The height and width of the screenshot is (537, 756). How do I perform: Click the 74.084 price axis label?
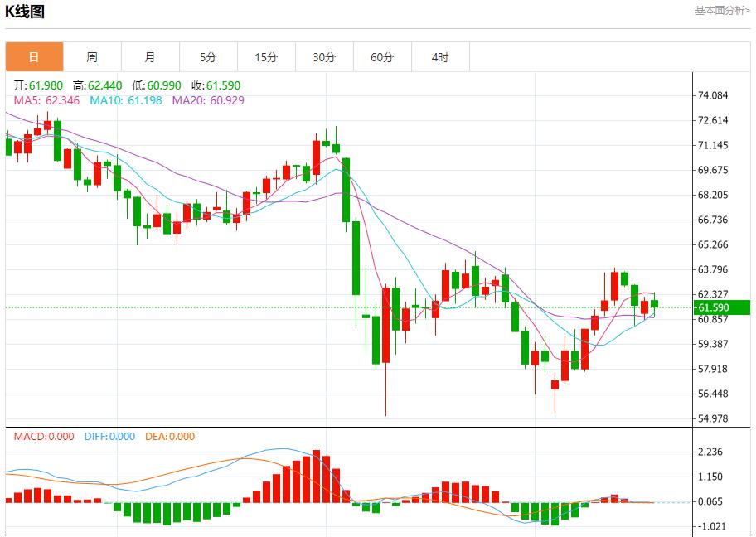click(713, 96)
